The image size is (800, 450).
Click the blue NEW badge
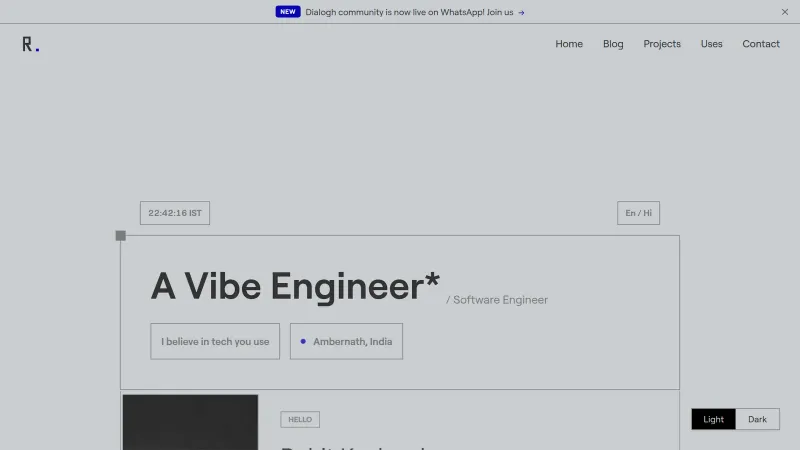pos(288,12)
